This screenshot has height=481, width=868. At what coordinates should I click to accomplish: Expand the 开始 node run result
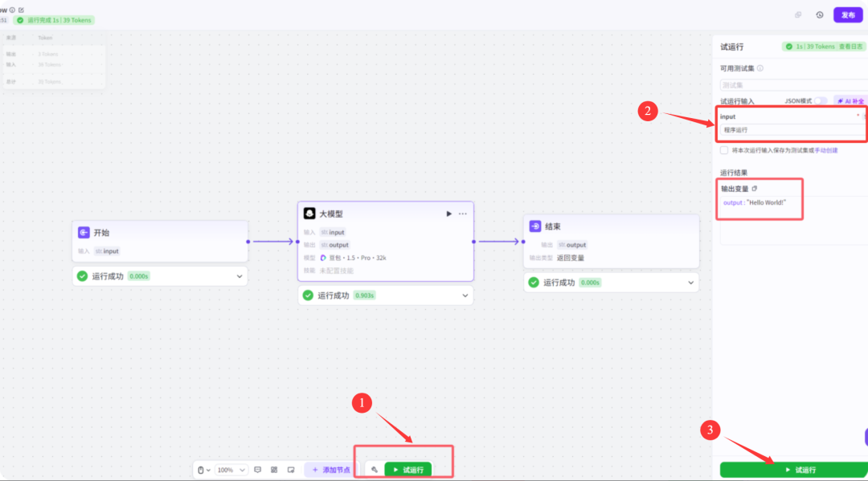coord(239,276)
